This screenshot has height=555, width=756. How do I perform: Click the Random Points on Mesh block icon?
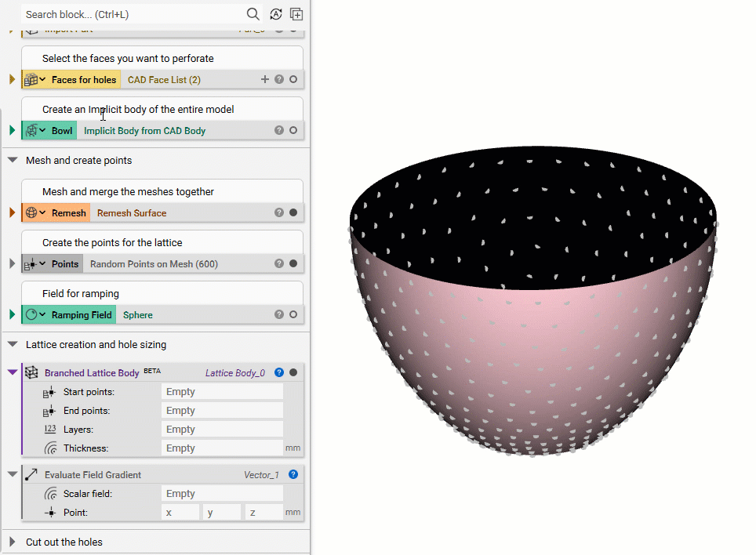[x=31, y=263]
